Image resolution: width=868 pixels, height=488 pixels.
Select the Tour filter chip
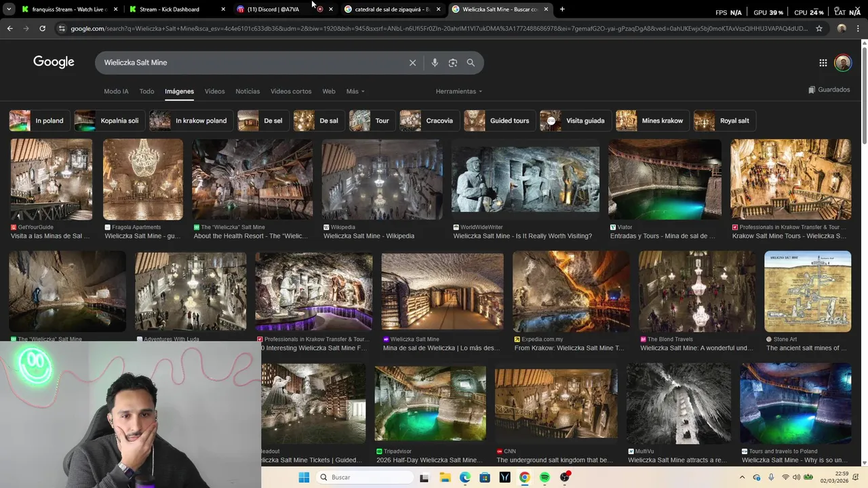(372, 121)
